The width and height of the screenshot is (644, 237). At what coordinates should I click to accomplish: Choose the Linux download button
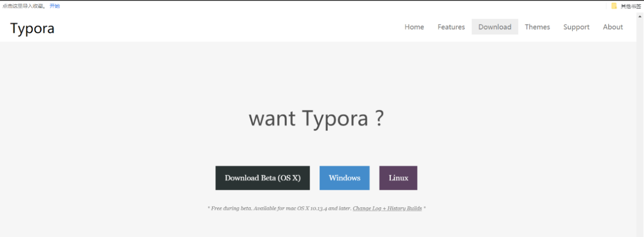click(398, 178)
